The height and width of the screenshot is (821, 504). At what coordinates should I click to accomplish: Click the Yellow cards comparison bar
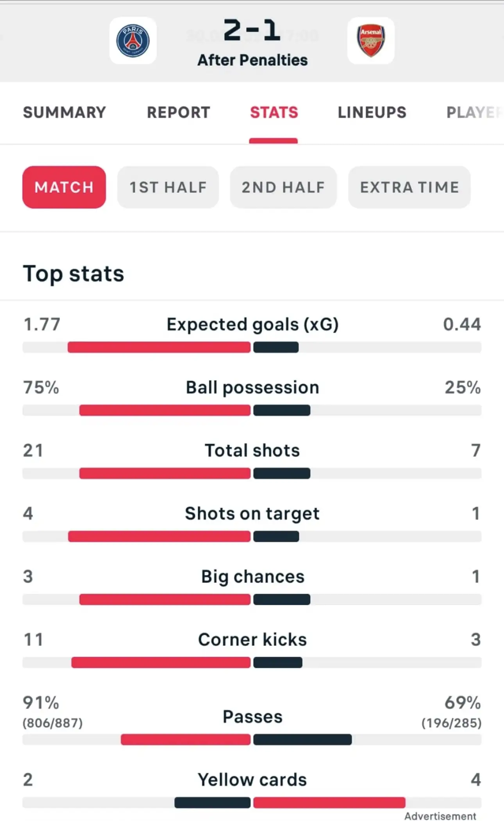(x=252, y=803)
